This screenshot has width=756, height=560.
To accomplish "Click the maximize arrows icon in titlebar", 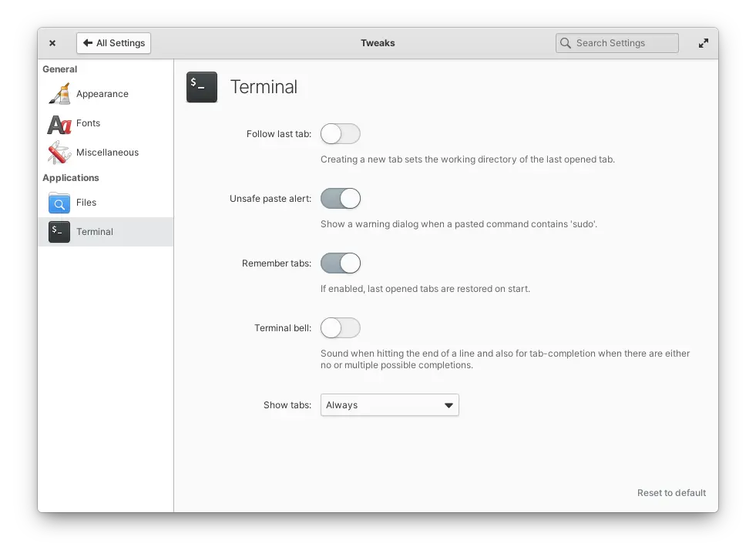I will click(x=703, y=43).
